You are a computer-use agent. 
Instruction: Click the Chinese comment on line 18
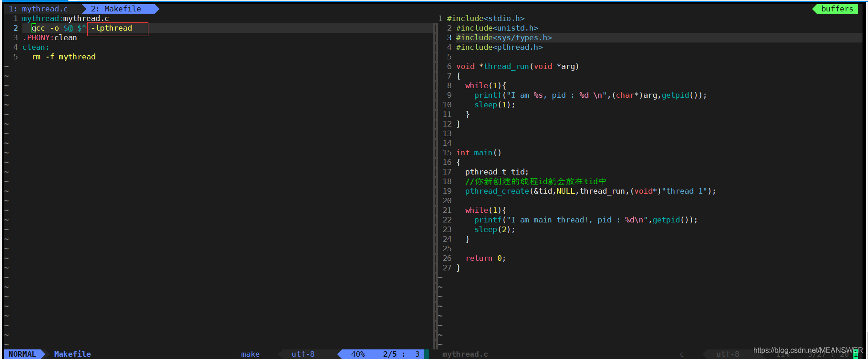click(x=536, y=181)
